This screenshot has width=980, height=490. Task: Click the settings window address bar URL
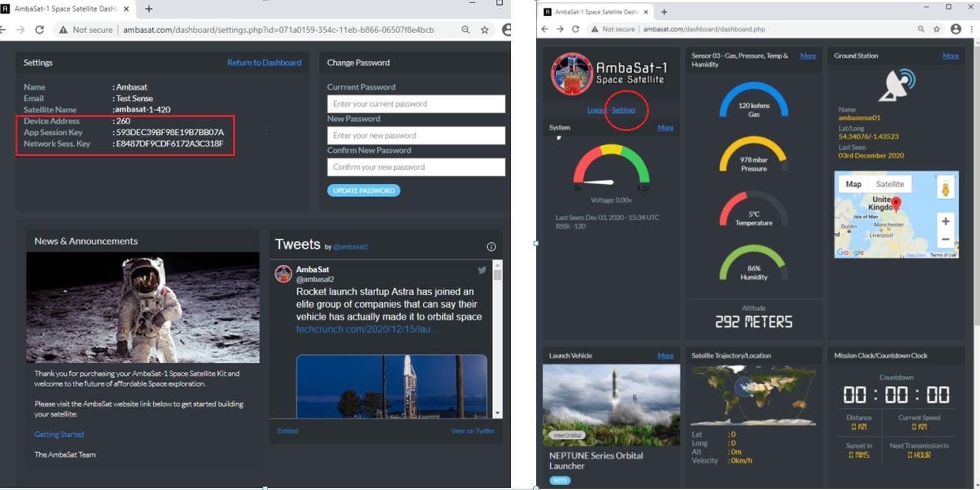click(278, 29)
